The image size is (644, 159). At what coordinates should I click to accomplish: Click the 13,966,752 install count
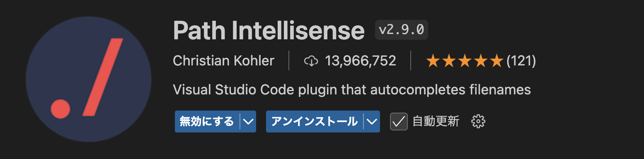pyautogui.click(x=361, y=61)
